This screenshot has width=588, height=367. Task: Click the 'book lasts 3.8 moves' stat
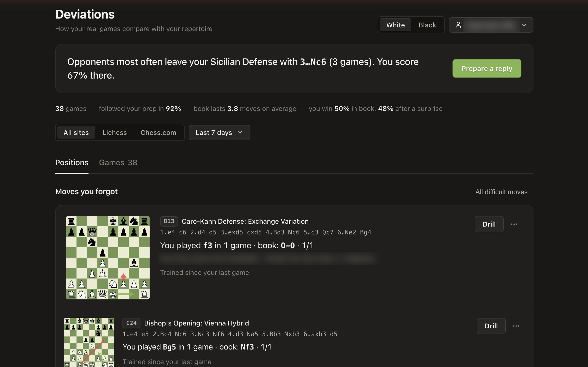click(245, 109)
